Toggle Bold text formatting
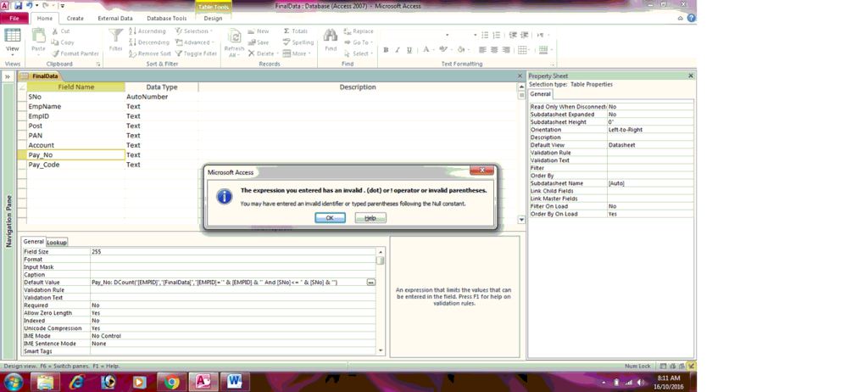The image size is (868, 392). [386, 50]
